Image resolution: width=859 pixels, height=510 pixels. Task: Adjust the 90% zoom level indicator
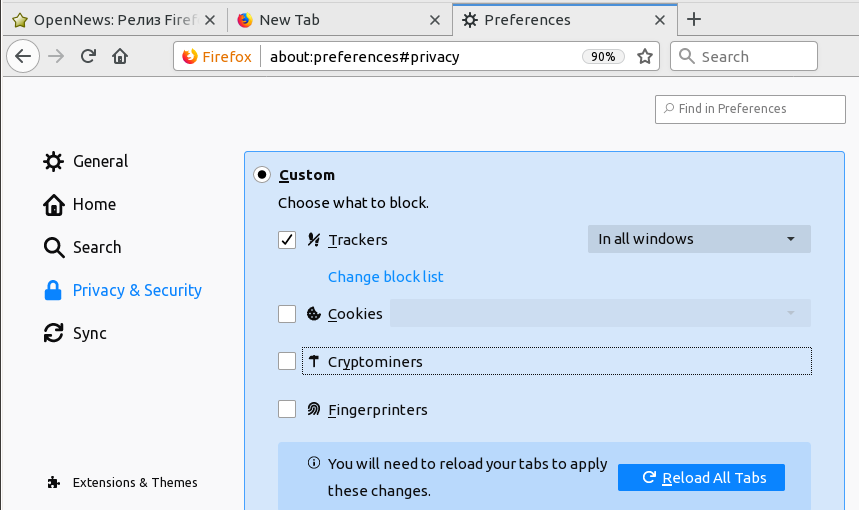click(603, 57)
